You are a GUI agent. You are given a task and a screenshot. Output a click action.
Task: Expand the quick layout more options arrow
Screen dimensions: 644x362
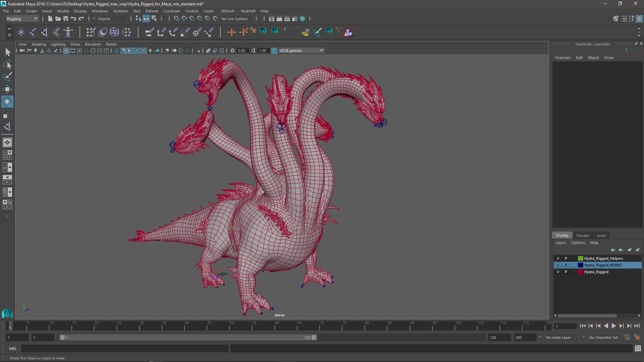tap(7, 217)
